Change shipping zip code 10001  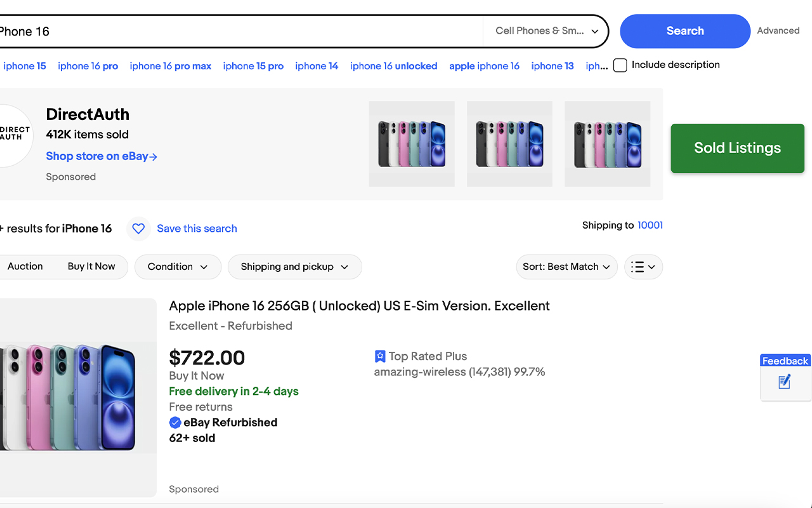[x=650, y=225]
